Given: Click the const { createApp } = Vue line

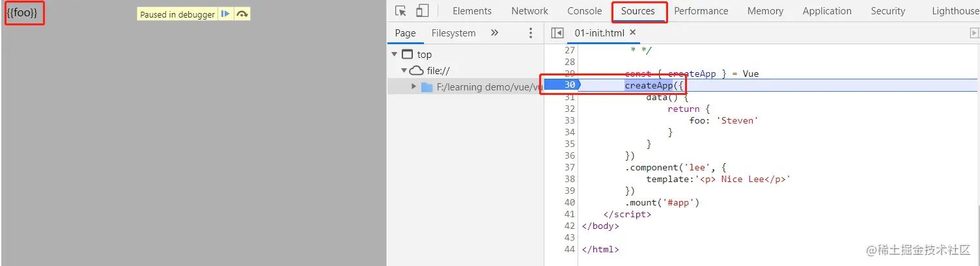Looking at the screenshot, I should [x=692, y=73].
